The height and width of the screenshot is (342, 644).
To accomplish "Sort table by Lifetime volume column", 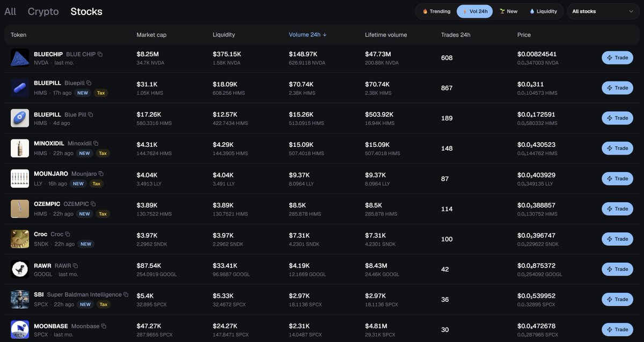I will click(x=386, y=35).
